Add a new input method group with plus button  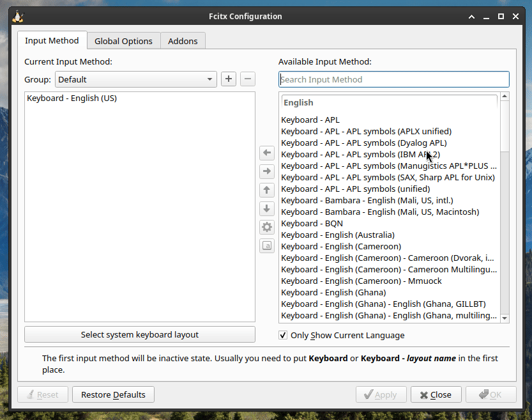pyautogui.click(x=228, y=79)
